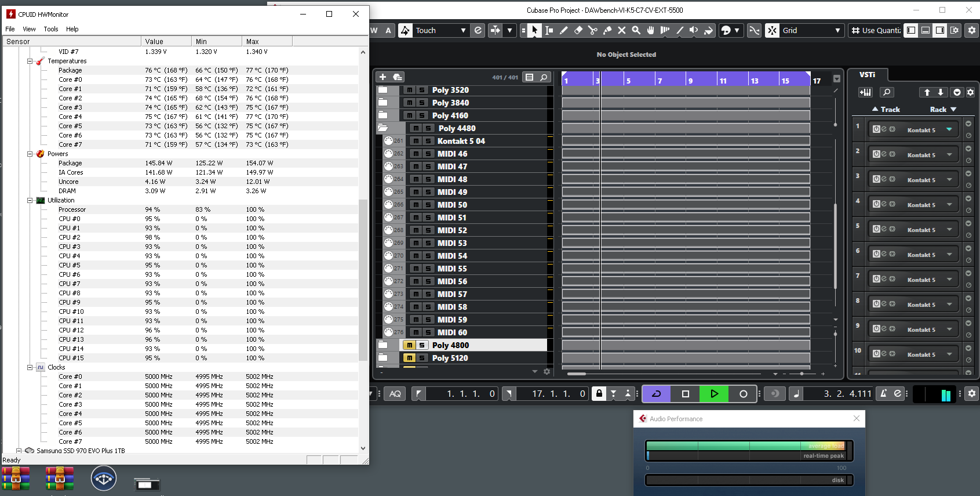Click Go to Left Locator icon
980x496 pixels.
coord(420,394)
